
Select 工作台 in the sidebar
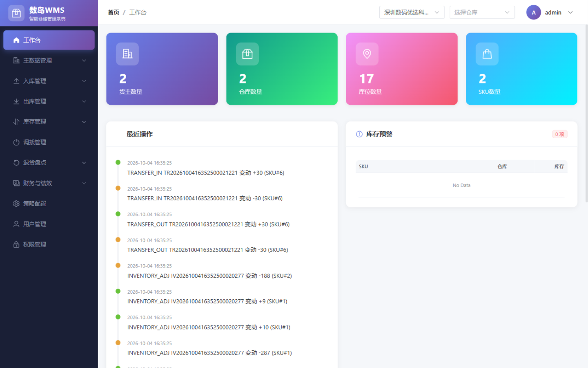49,40
